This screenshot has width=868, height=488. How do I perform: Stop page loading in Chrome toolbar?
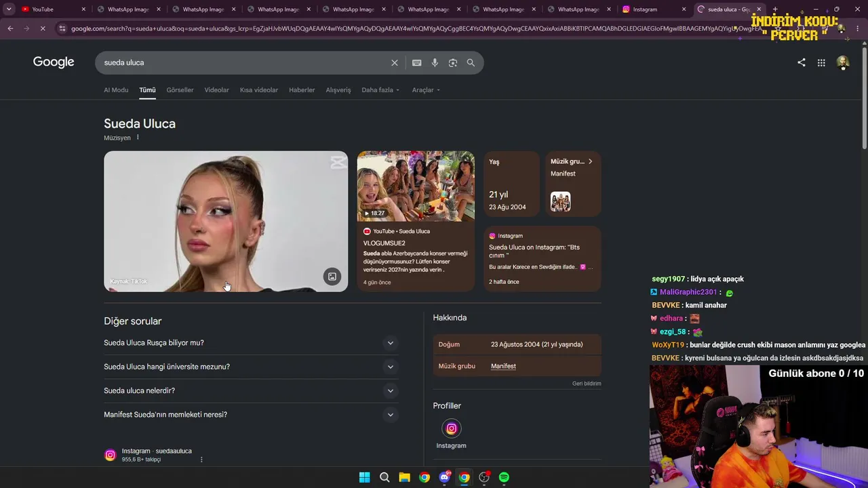[42, 28]
